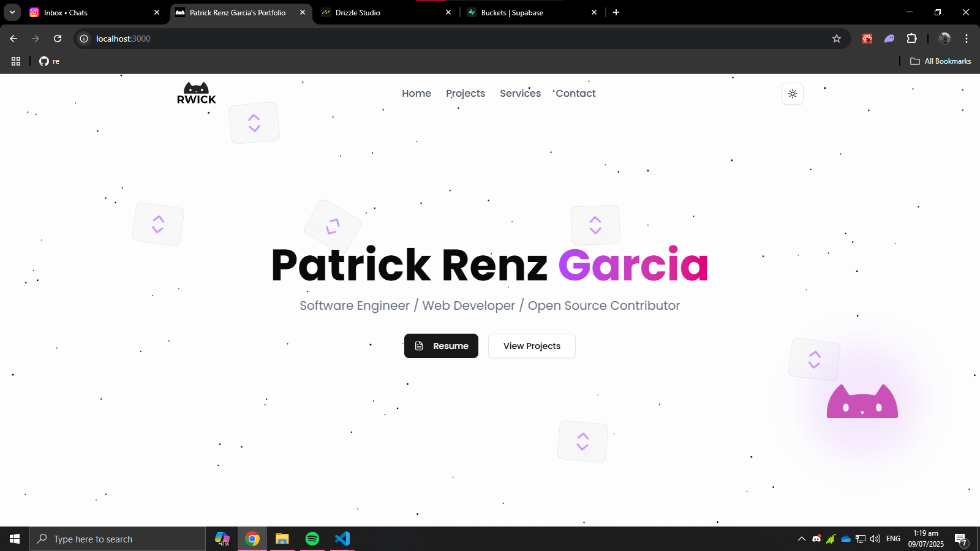
Task: View site information icon
Action: [x=85, y=39]
